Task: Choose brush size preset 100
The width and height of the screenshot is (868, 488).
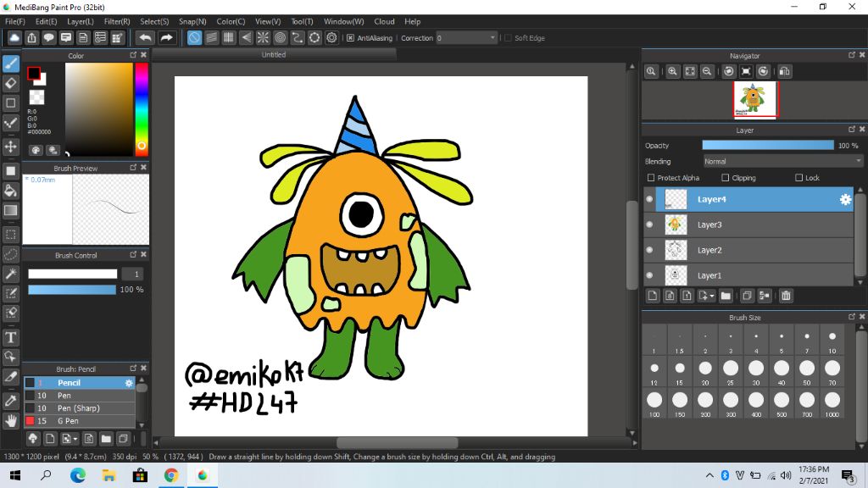Action: 654,404
